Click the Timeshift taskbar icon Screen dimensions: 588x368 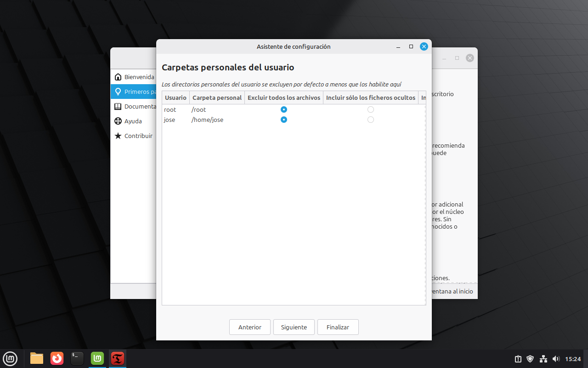pos(118,358)
